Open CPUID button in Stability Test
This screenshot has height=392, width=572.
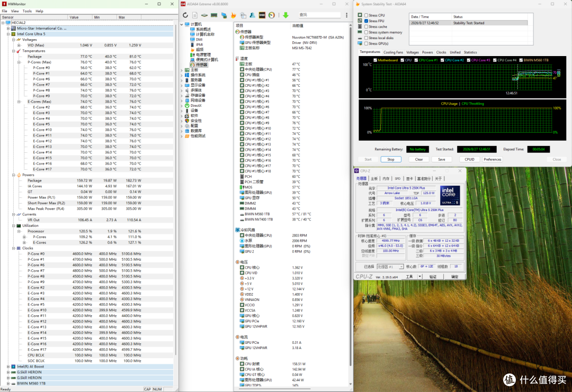(x=469, y=159)
